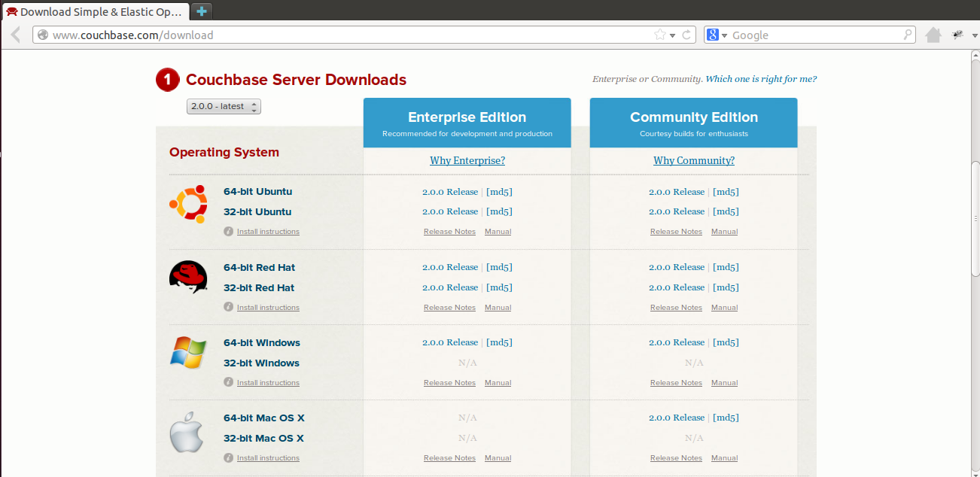980x477 pixels.
Task: Download Enterprise 64-bit Windows 2.0.0 Release
Action: point(450,342)
